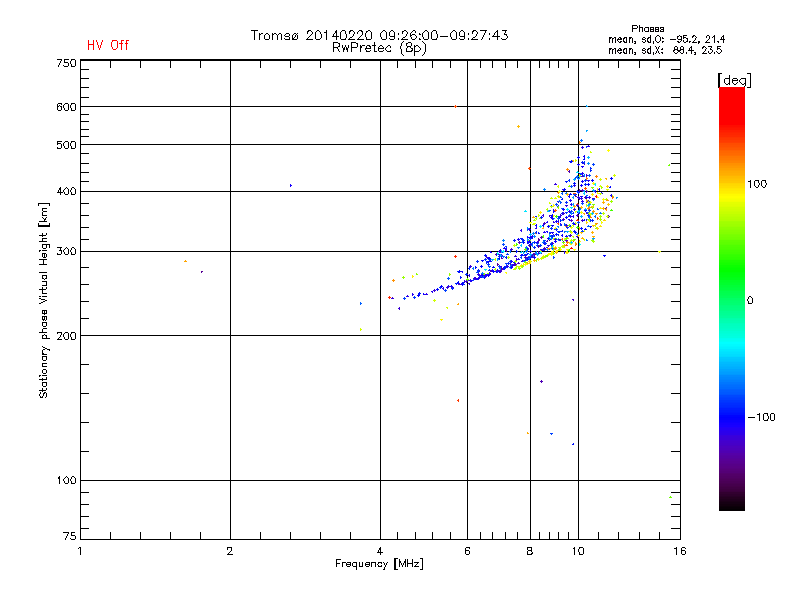The width and height of the screenshot is (800, 600).
Task: Click the x-axis tick label '10'
Action: pos(578,551)
